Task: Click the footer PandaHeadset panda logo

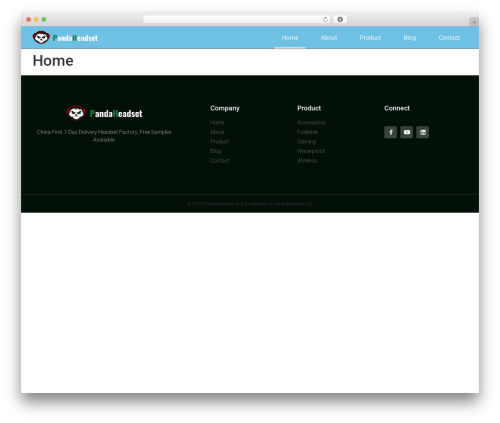Action: (104, 113)
